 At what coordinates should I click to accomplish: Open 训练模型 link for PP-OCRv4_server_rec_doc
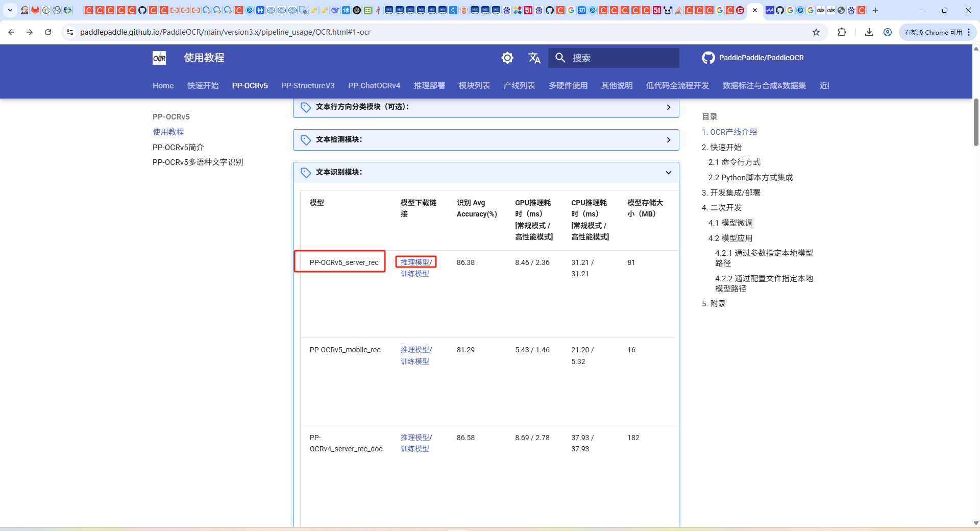414,449
